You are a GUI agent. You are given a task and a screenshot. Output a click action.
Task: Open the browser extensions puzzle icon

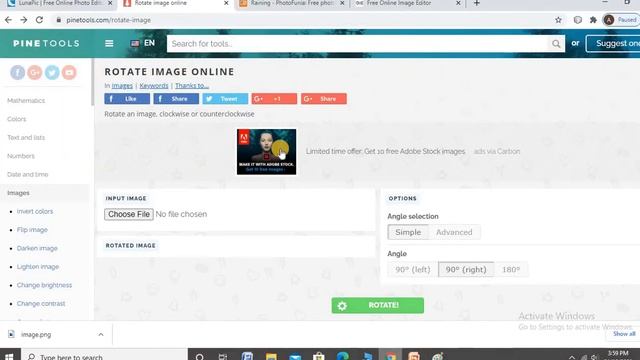click(x=593, y=20)
